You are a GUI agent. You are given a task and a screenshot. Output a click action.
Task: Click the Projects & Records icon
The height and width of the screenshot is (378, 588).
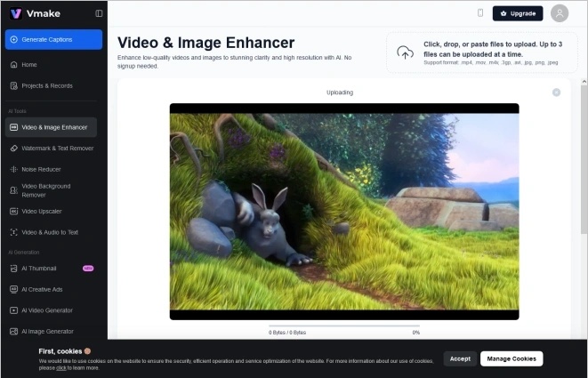pos(14,86)
